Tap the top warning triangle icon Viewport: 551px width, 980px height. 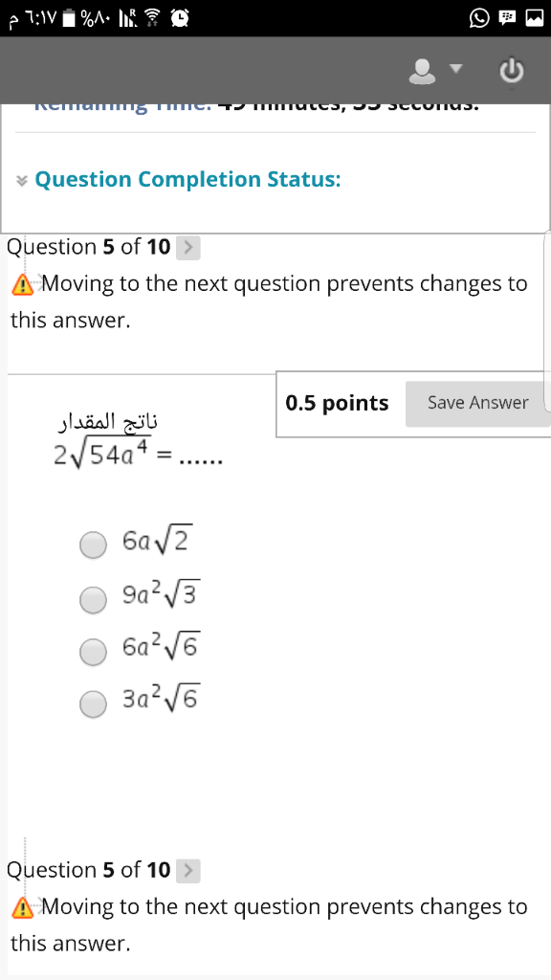coord(23,285)
